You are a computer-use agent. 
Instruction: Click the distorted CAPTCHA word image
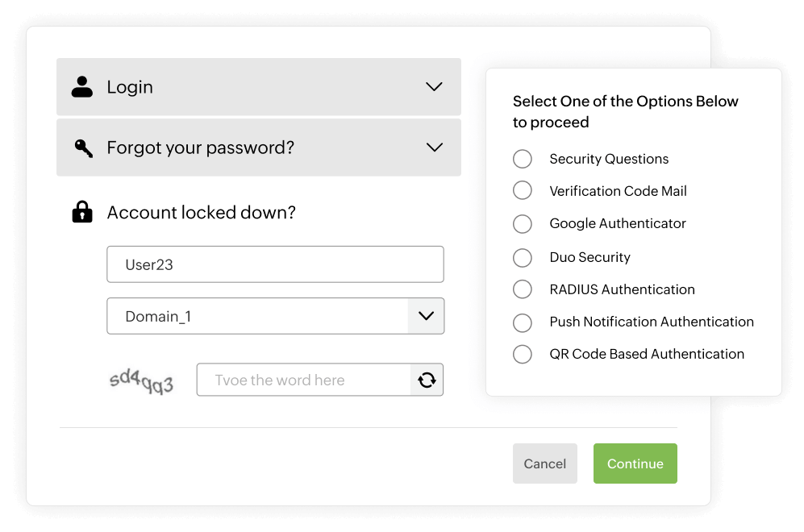point(142,379)
